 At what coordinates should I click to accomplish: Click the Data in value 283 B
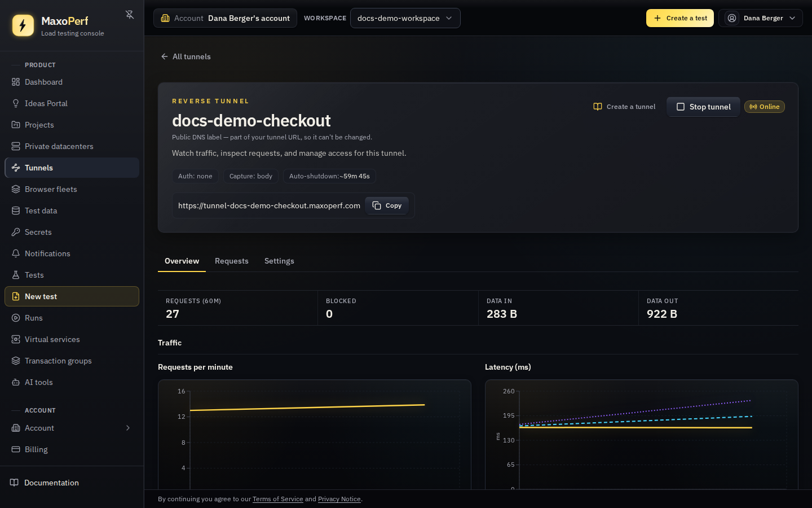click(x=502, y=314)
